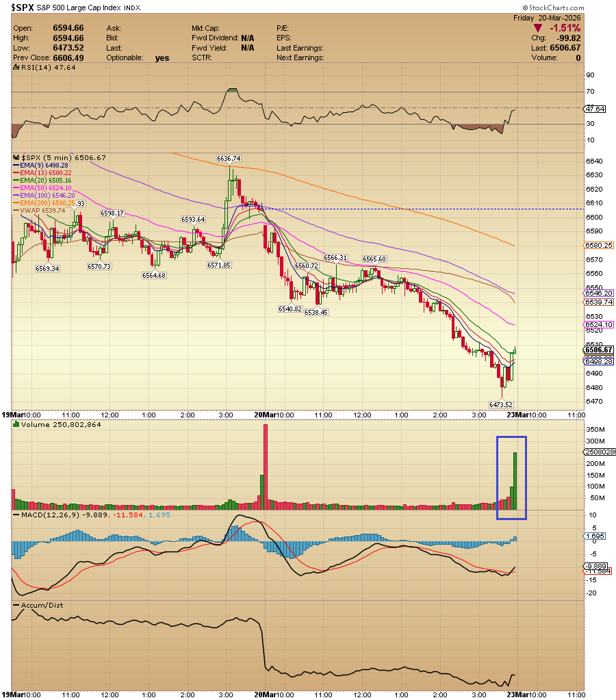
Task: Select the $SPX ticker title
Action: tap(23, 8)
